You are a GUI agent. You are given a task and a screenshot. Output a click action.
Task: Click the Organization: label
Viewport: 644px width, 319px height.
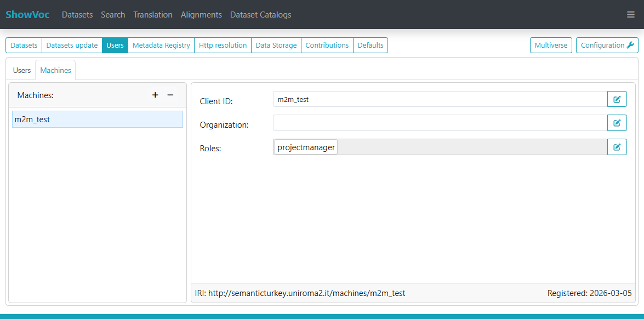click(x=224, y=125)
